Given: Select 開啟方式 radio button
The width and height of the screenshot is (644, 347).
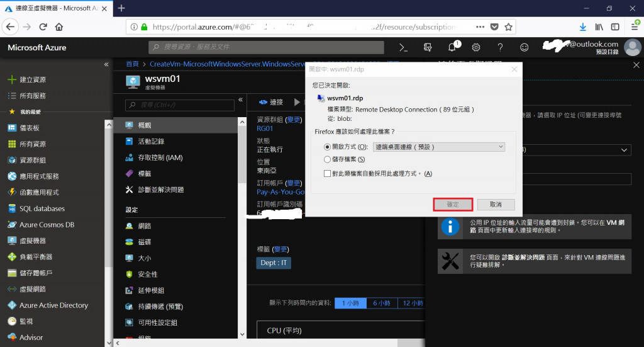Looking at the screenshot, I should coord(327,147).
